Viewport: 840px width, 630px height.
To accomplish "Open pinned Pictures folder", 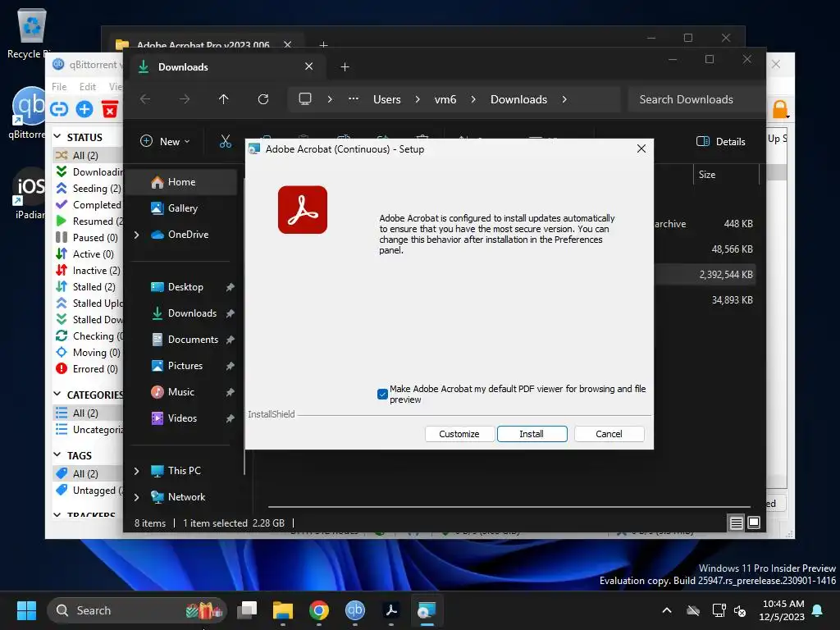I will 184,366.
